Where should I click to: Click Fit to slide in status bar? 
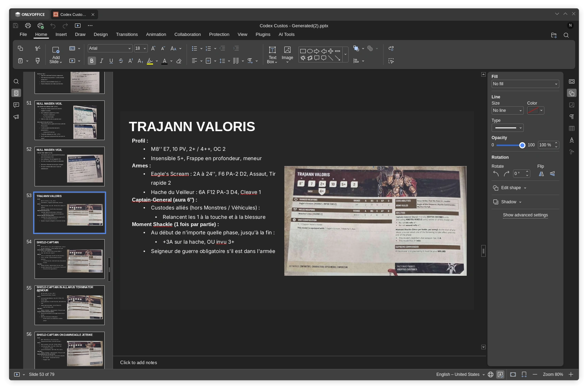(513, 374)
